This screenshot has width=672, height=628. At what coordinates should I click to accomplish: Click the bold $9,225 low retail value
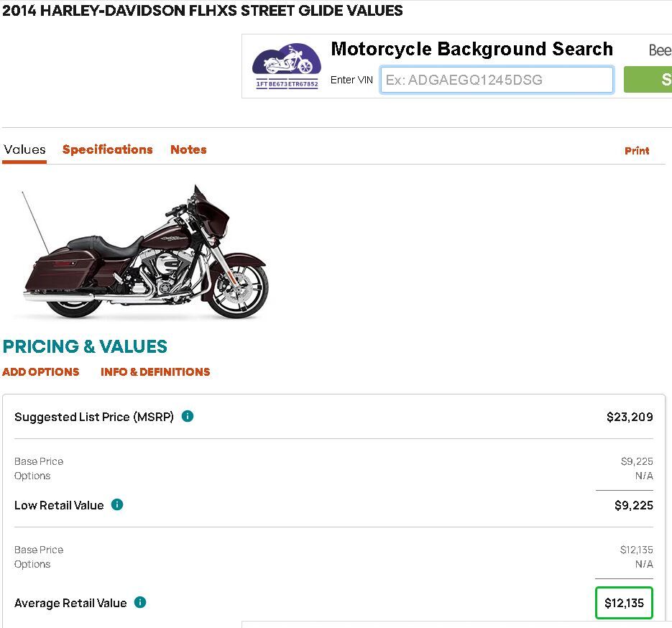click(633, 505)
